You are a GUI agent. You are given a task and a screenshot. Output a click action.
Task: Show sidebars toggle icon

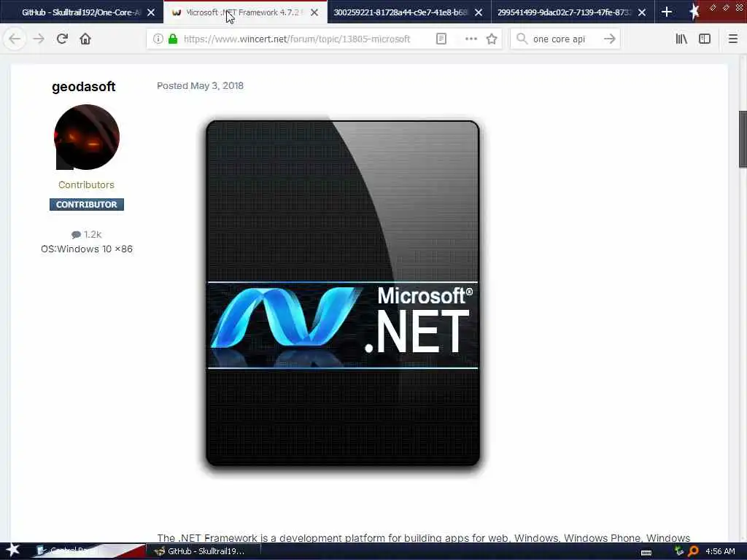(x=705, y=39)
